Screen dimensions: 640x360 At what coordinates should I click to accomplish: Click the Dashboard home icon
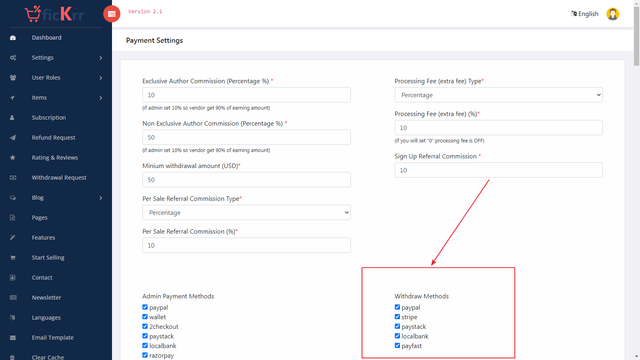coord(13,38)
